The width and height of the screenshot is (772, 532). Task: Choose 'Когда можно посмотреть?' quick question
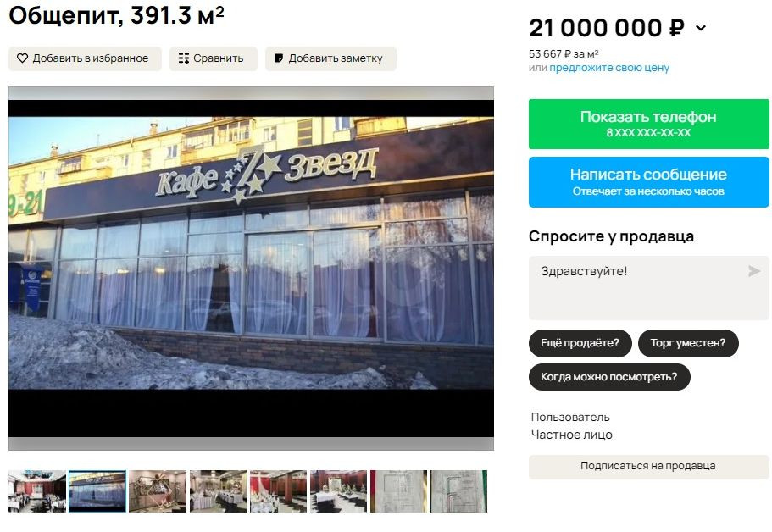point(609,377)
